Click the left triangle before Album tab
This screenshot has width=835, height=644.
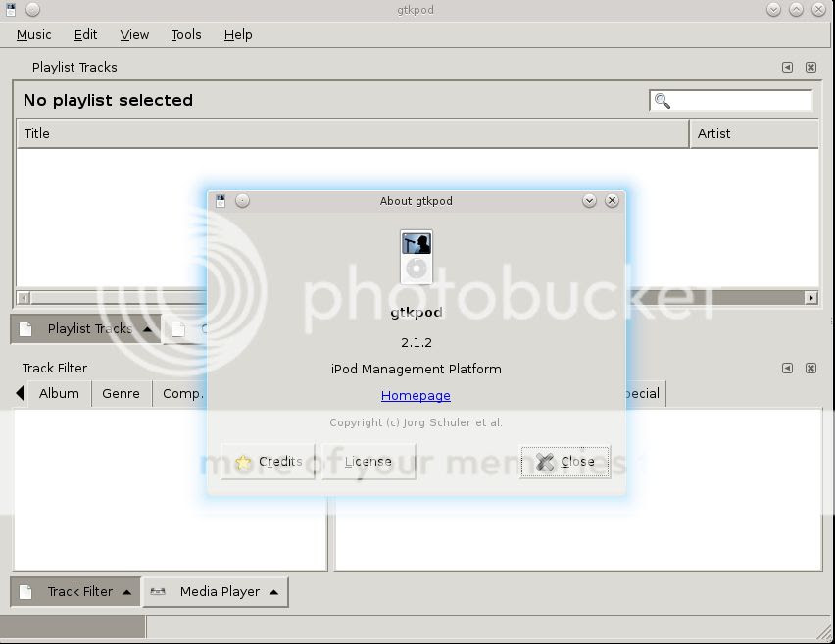point(21,393)
